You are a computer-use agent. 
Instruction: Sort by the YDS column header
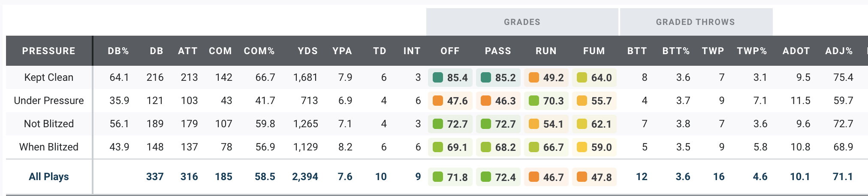click(x=308, y=51)
